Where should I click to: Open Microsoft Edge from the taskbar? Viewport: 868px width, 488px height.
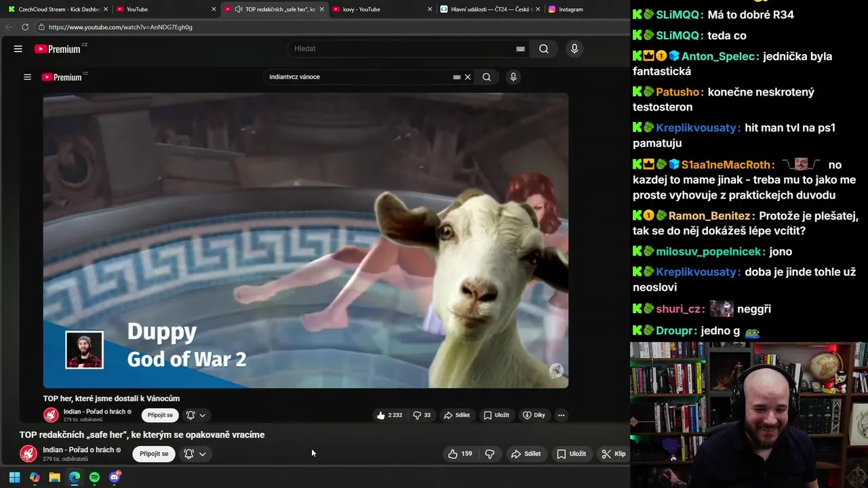(75, 477)
